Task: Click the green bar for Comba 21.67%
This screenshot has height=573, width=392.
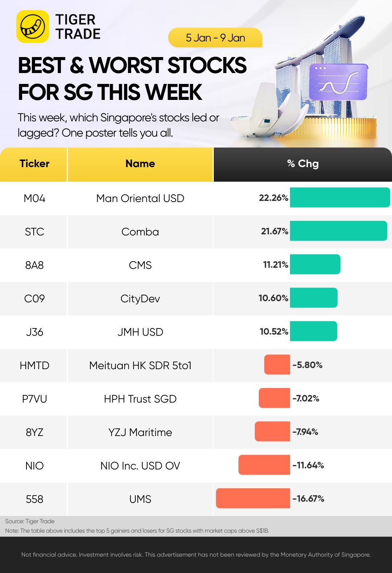Action: 338,231
